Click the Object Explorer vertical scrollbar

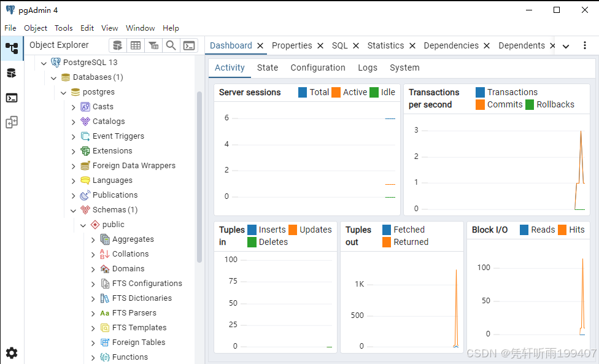point(199,177)
